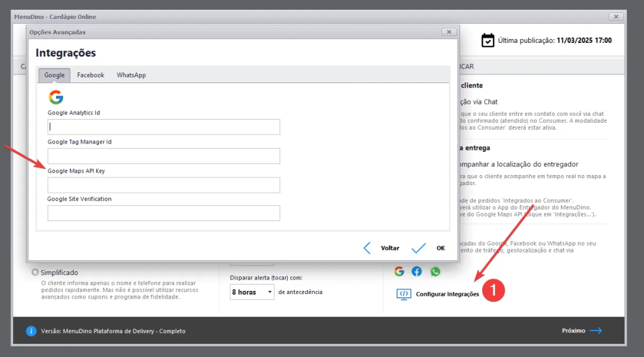Focus the Google Maps API Key field
Viewport: 644px width, 357px height.
[x=164, y=185]
